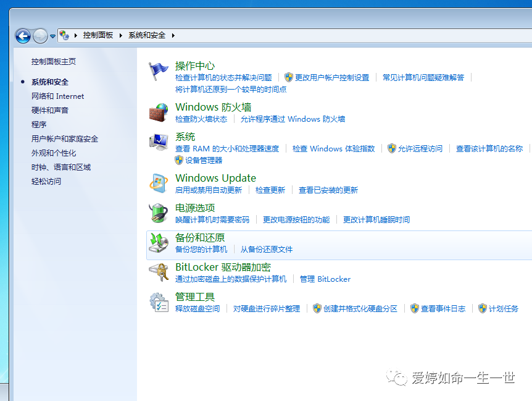
Task: Open the BitLocker 驱动器加密 heading
Action: pyautogui.click(x=223, y=267)
